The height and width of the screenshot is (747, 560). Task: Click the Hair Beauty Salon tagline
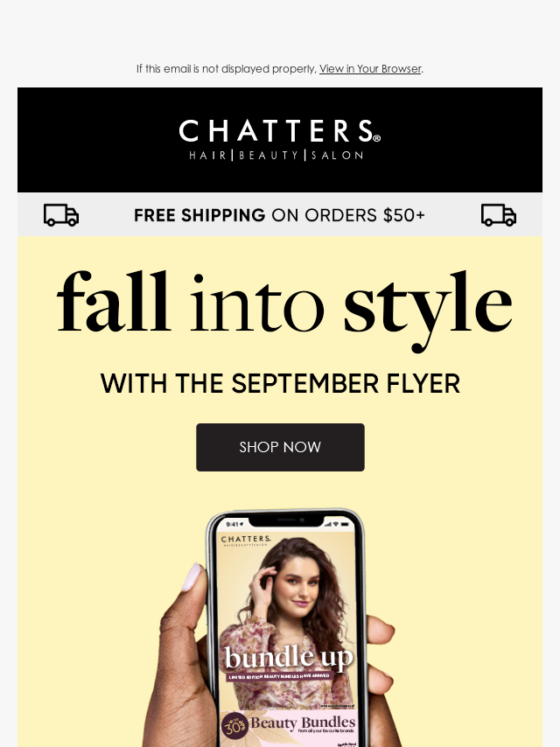[x=276, y=156]
